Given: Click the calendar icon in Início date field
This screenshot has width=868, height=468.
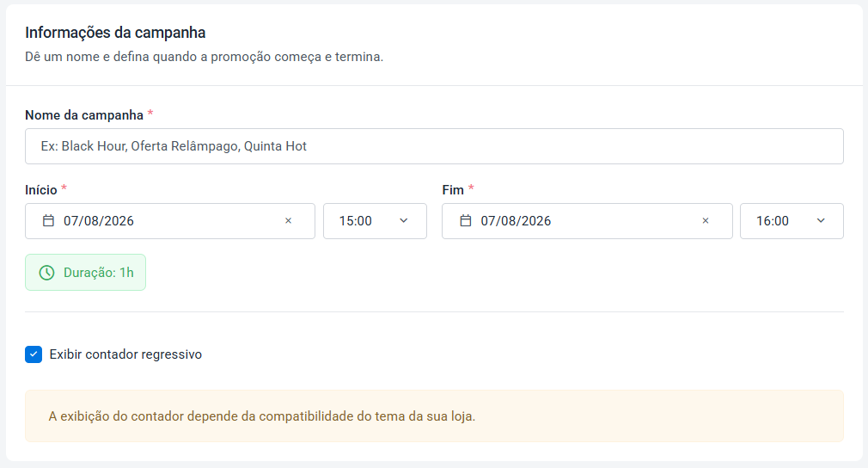Looking at the screenshot, I should (49, 221).
